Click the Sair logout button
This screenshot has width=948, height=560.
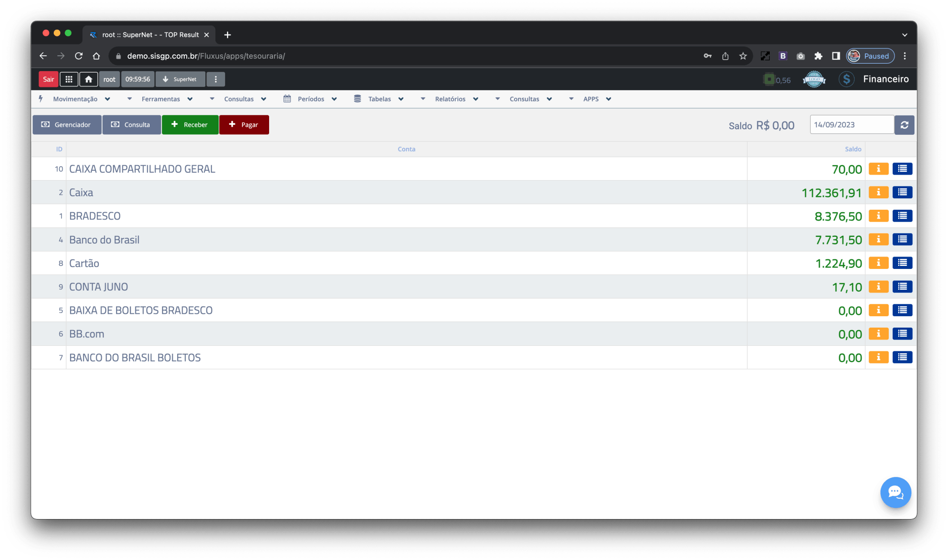click(48, 79)
